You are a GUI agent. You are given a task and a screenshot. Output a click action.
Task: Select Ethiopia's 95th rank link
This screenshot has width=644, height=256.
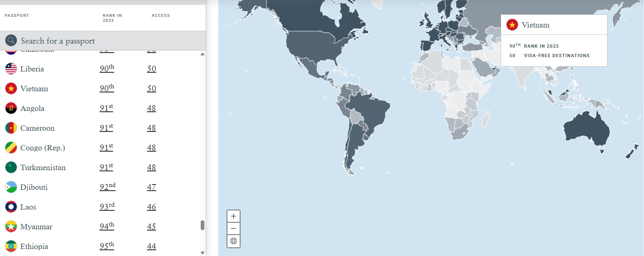[x=107, y=246]
